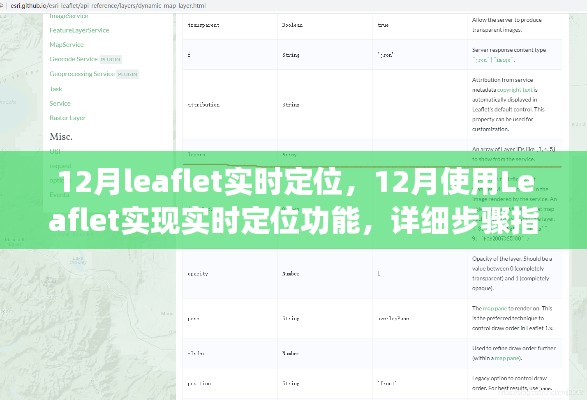The height and width of the screenshot is (400, 587).
Task: Open the ImageService sidebar link
Action: (69, 16)
